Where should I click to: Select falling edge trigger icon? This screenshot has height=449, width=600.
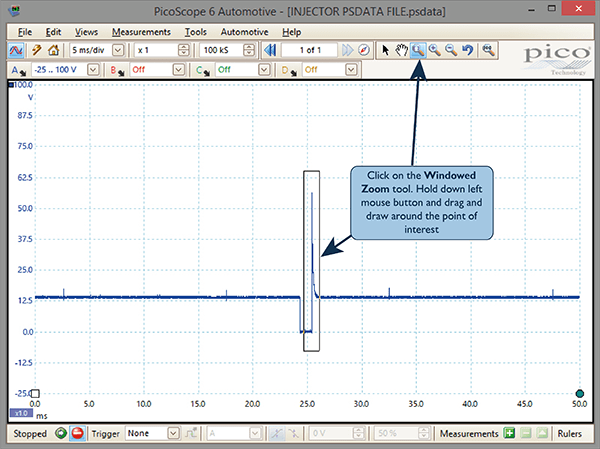(293, 433)
